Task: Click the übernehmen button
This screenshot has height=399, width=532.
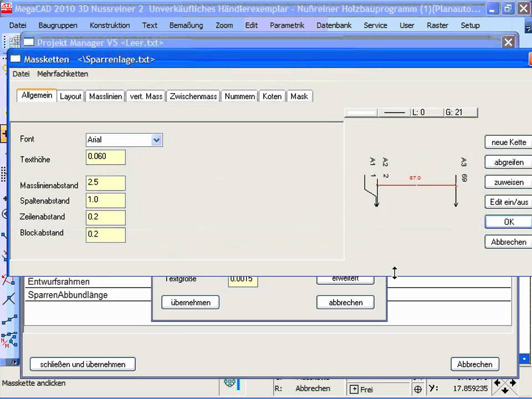Action: coord(190,303)
